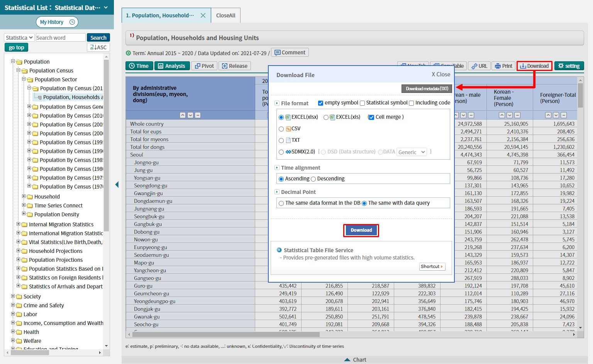Close the Population, Households tab with X
This screenshot has width=593, height=364.
pos(203,15)
